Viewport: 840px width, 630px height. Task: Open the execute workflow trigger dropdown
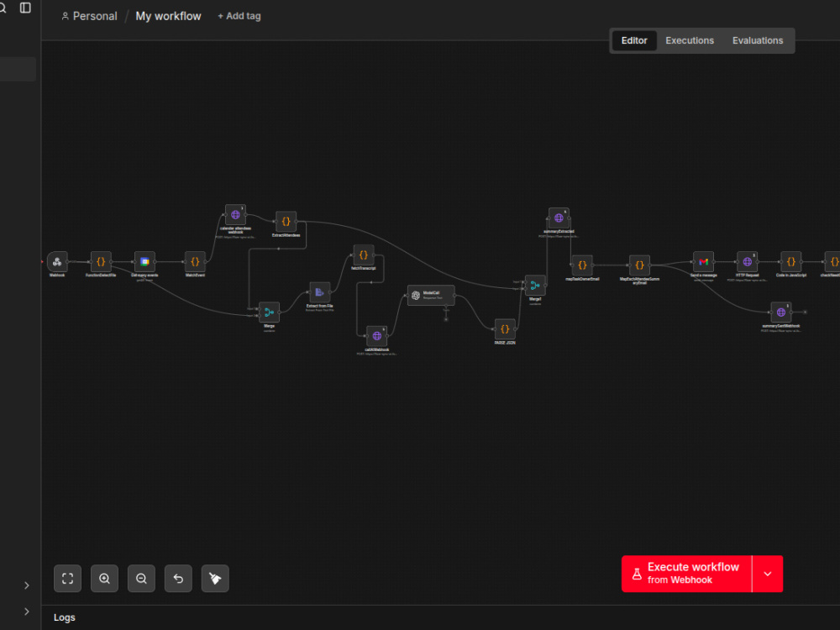coord(768,574)
